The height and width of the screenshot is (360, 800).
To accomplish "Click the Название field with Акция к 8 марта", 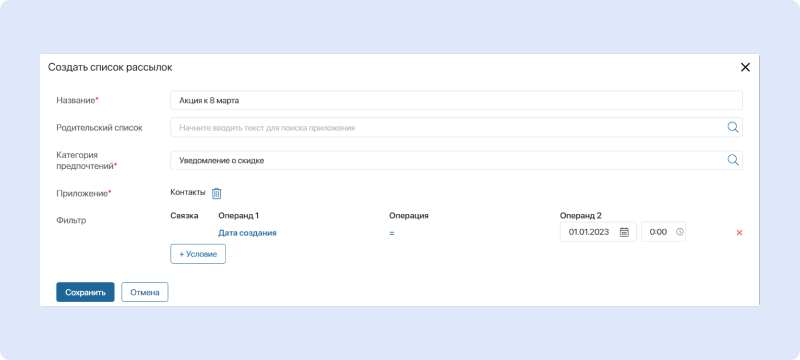I will tap(456, 100).
